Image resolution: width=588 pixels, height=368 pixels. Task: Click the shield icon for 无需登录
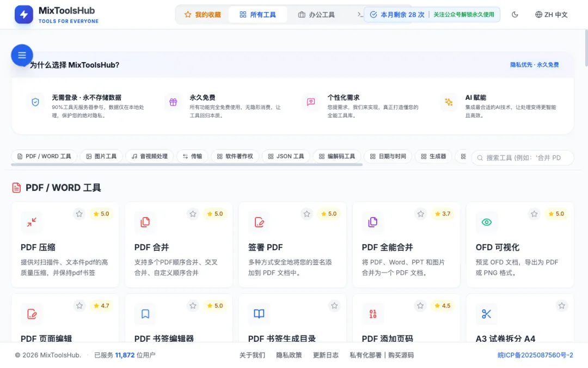click(x=35, y=102)
